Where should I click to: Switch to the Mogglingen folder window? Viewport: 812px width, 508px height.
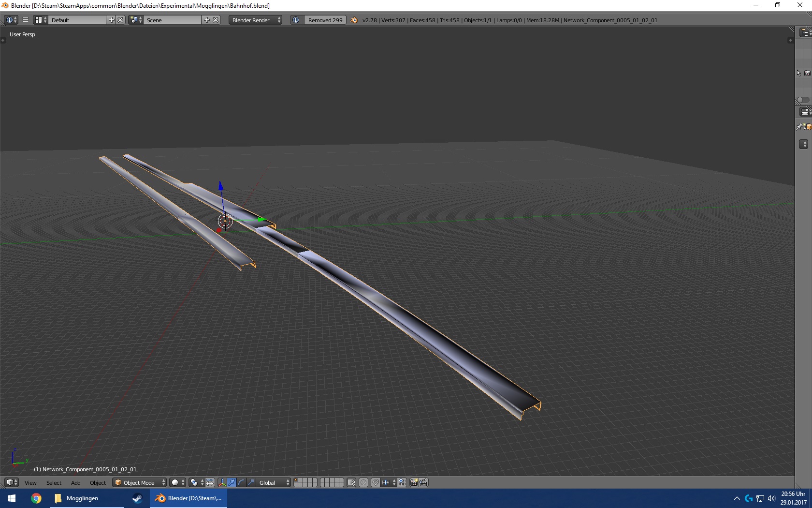click(87, 498)
